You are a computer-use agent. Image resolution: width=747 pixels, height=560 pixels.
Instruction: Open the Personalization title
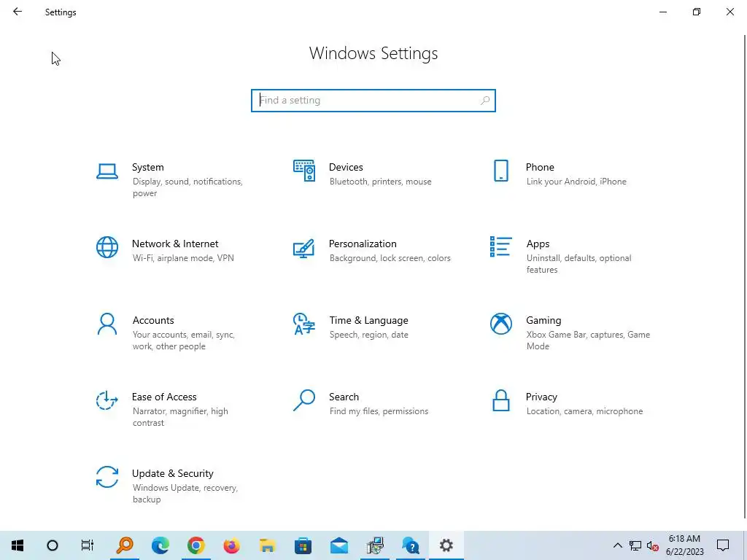click(x=363, y=244)
